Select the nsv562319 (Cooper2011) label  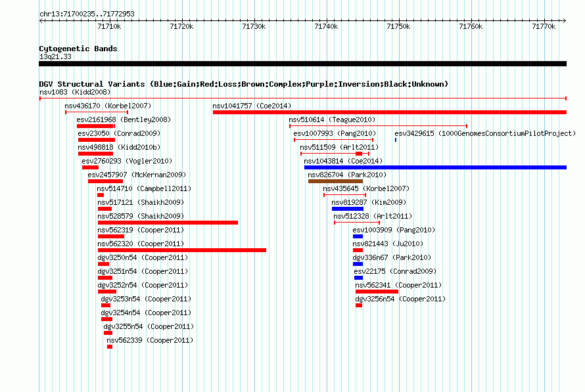pos(141,230)
